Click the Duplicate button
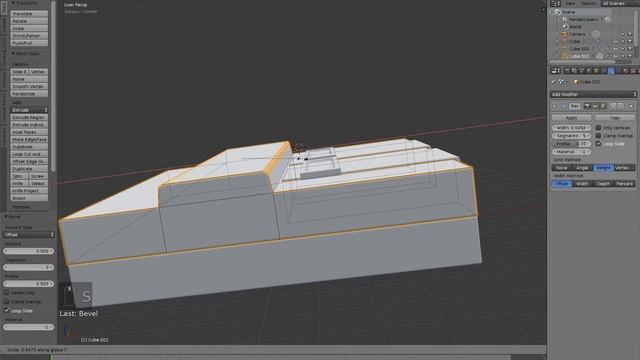640x360 pixels. (x=29, y=169)
